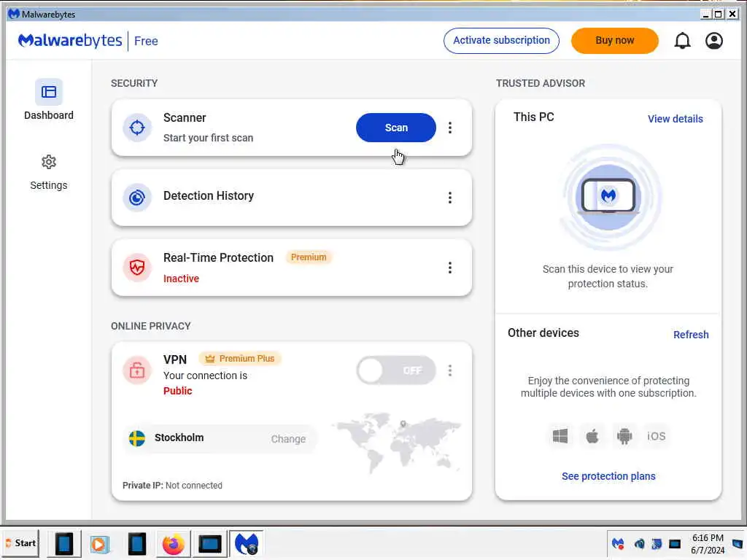Image resolution: width=747 pixels, height=560 pixels.
Task: Click Activate subscription
Action: 501,41
